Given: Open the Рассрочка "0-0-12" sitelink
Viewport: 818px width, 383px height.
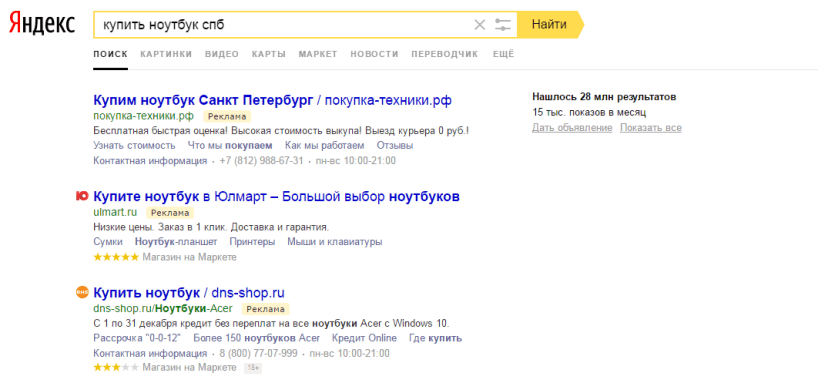Looking at the screenshot, I should tap(137, 338).
